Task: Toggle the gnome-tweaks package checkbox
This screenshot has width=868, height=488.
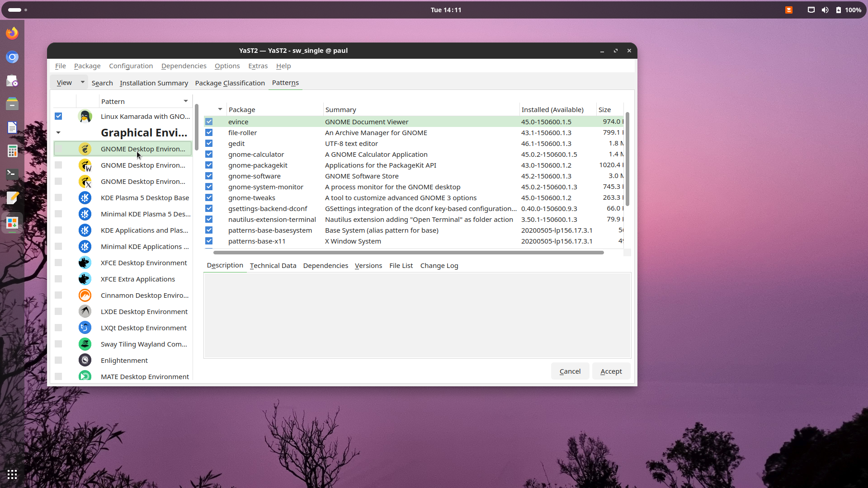Action: 209,197
